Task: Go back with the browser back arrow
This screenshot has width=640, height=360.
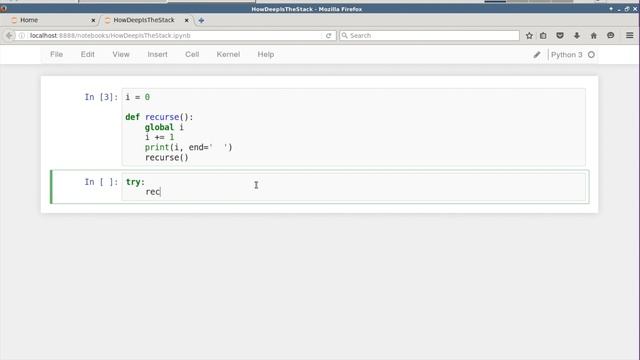Action: [x=9, y=36]
